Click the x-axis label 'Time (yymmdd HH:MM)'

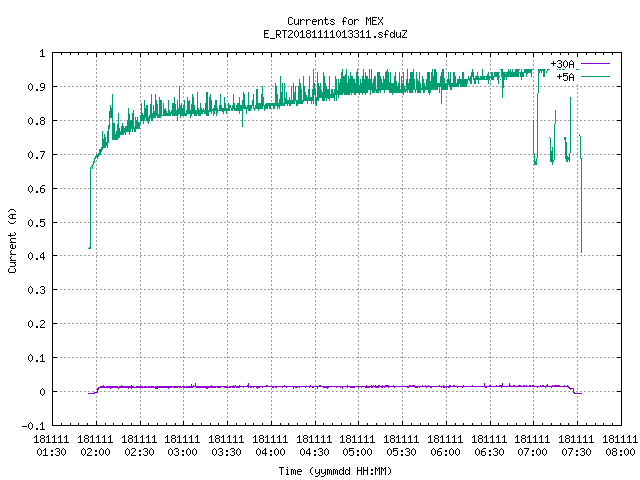pyautogui.click(x=335, y=471)
